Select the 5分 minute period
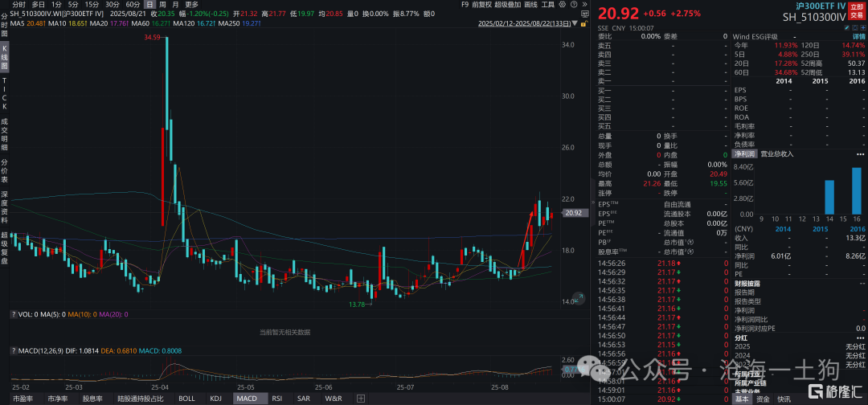The image size is (868, 405). pyautogui.click(x=73, y=5)
